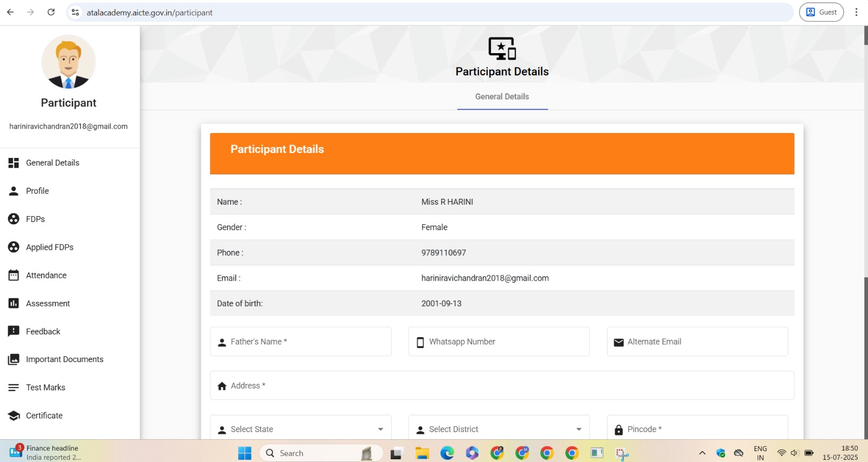This screenshot has width=868, height=462.
Task: Open Test Marks in the sidebar
Action: (46, 388)
